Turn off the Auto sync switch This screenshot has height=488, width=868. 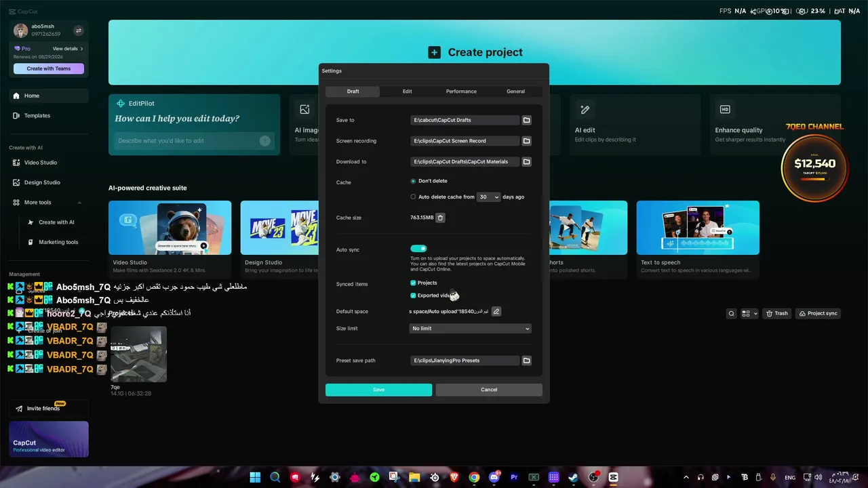pos(418,249)
